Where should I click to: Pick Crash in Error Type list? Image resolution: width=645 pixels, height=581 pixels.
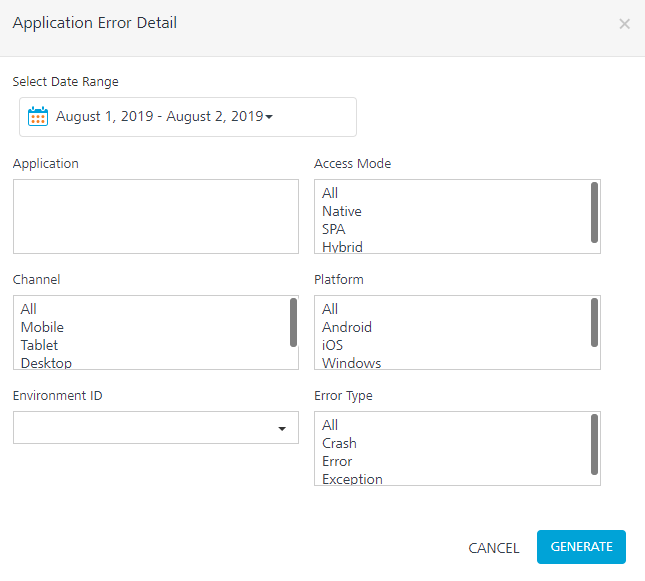339,443
